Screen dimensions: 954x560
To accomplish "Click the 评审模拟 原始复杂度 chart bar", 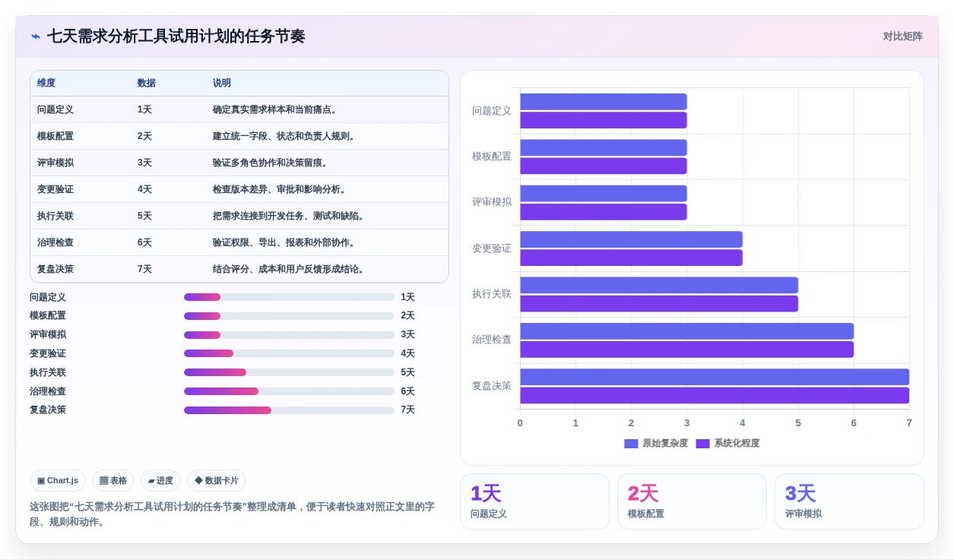I will pos(604,194).
